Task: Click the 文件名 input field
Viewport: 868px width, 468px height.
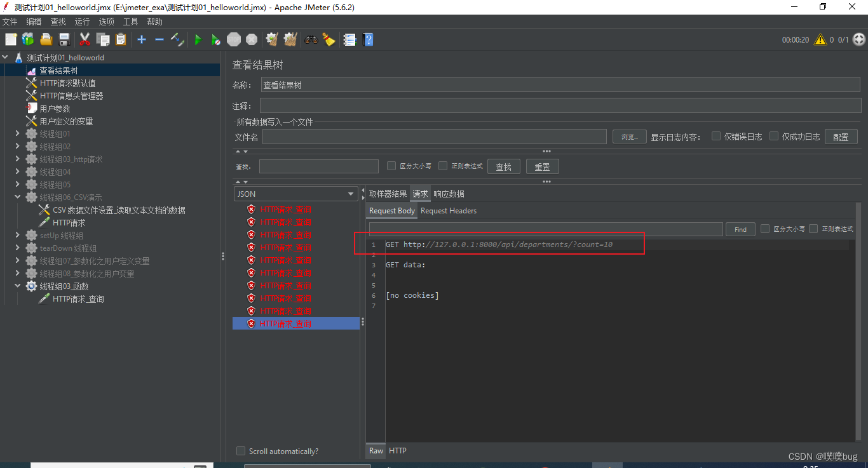Action: (x=435, y=137)
